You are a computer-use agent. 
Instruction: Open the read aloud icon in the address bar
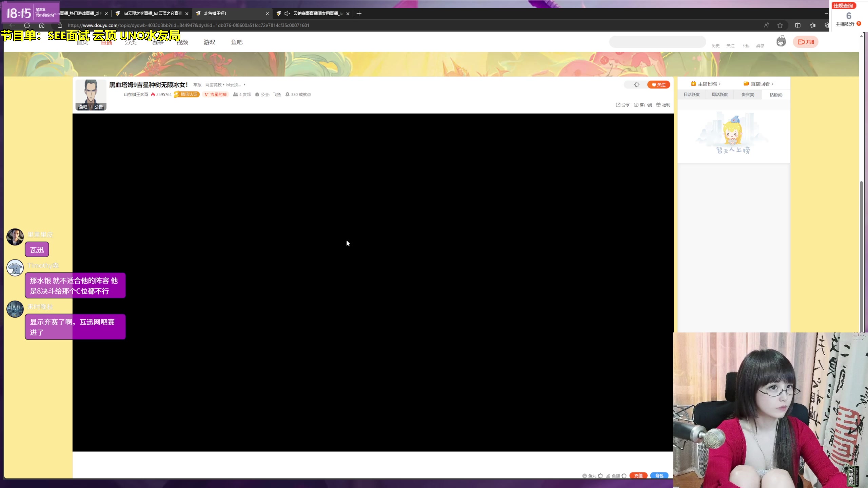tap(767, 25)
